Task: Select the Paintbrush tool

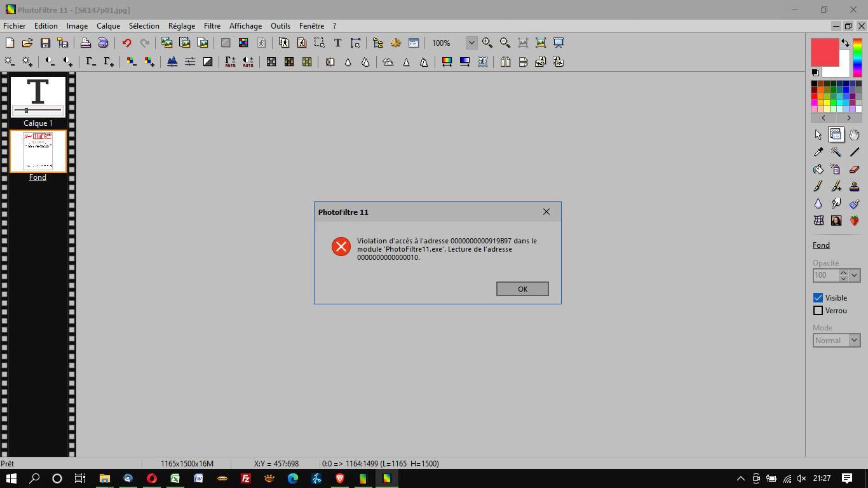Action: pos(818,186)
